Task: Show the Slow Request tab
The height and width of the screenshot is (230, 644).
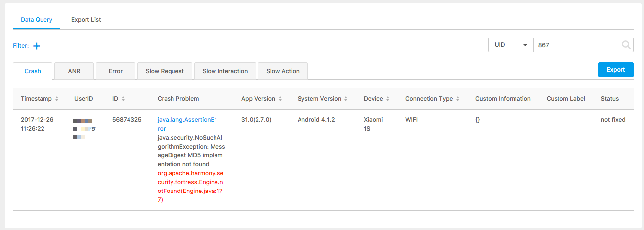Action: click(x=165, y=71)
